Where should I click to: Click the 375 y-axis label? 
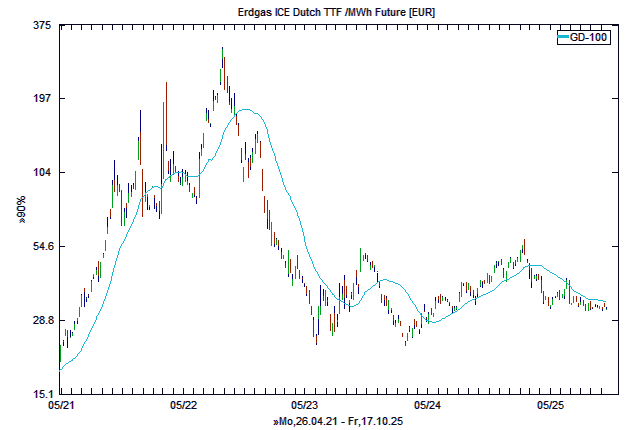(x=41, y=25)
